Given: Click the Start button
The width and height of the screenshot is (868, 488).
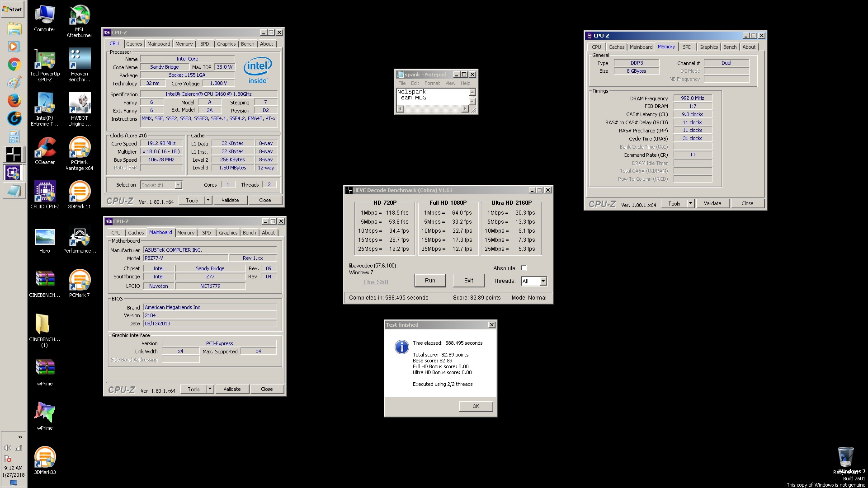Looking at the screenshot, I should [12, 9].
